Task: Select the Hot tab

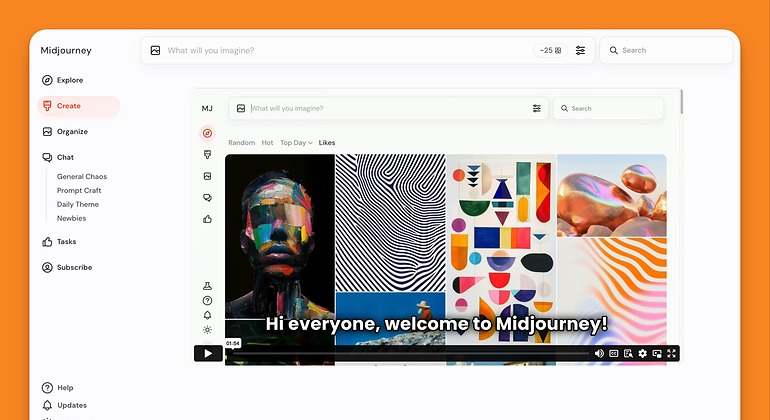Action: coord(268,142)
